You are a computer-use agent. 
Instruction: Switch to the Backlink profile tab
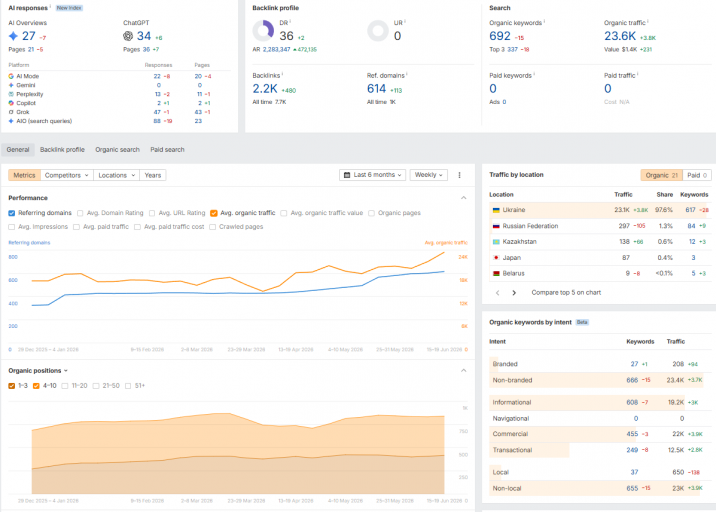coord(62,150)
